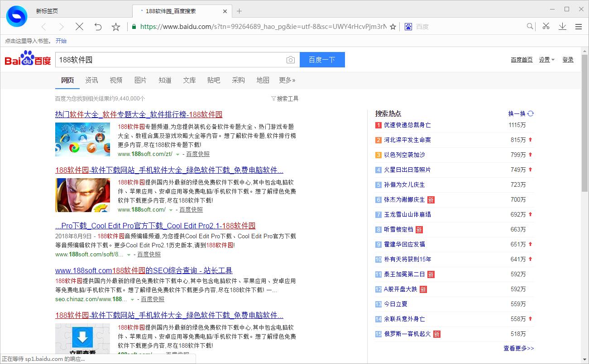The height and width of the screenshot is (364, 589).
Task: Click the scissors screenshot tool icon
Action: 546,27
